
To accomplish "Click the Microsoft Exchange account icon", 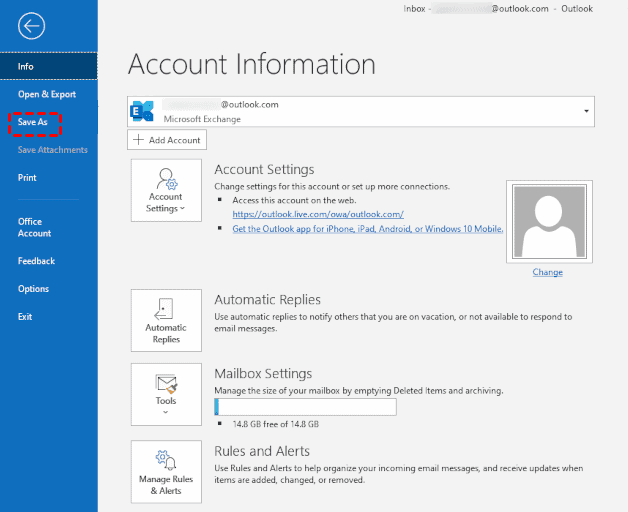I will point(144,111).
